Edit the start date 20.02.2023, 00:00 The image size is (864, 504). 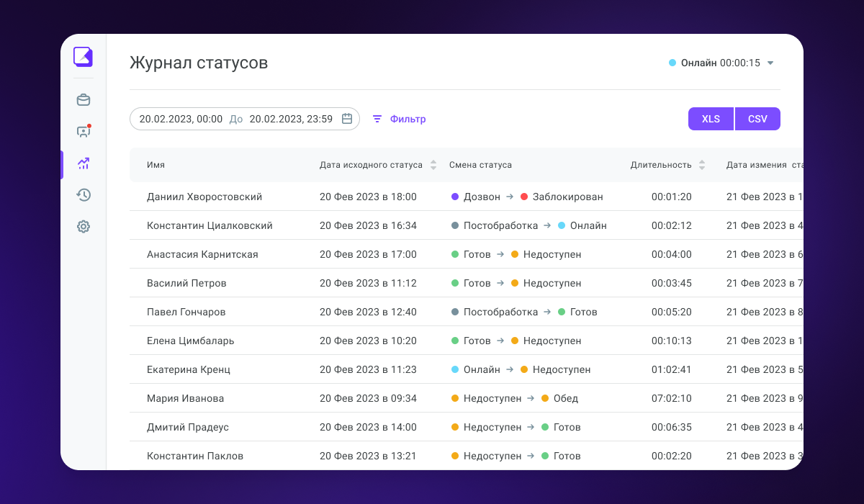coord(181,119)
